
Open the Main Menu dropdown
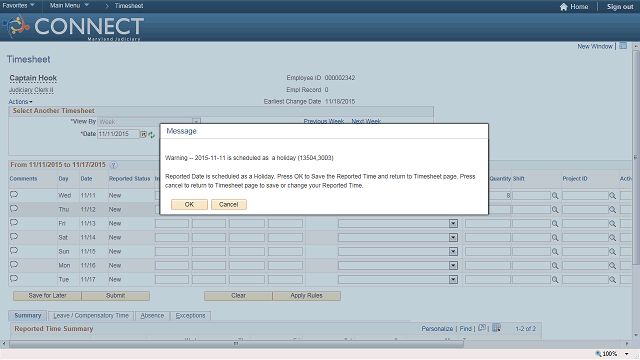click(x=69, y=5)
